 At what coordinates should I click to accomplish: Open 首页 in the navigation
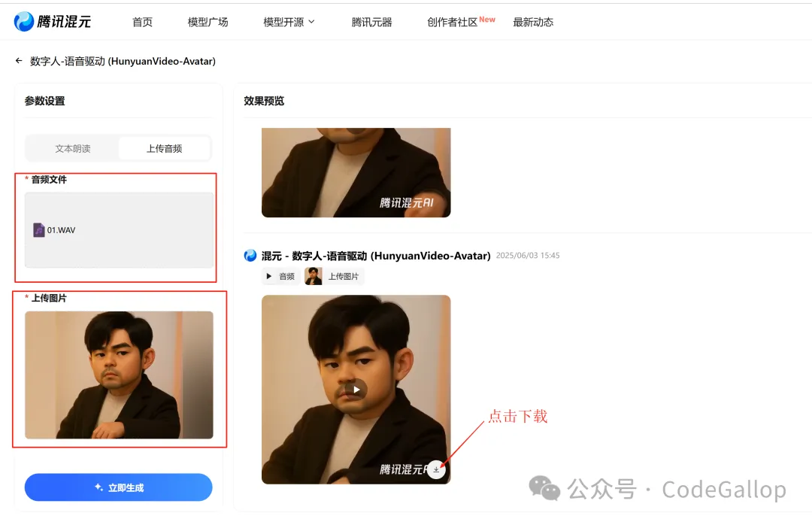coord(142,22)
